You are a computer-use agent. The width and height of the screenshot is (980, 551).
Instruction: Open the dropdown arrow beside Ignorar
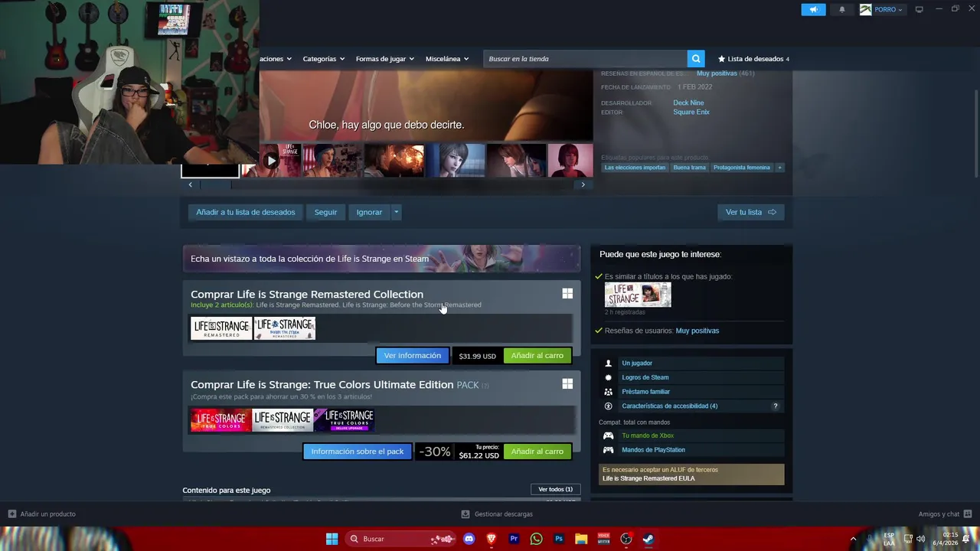pos(396,212)
